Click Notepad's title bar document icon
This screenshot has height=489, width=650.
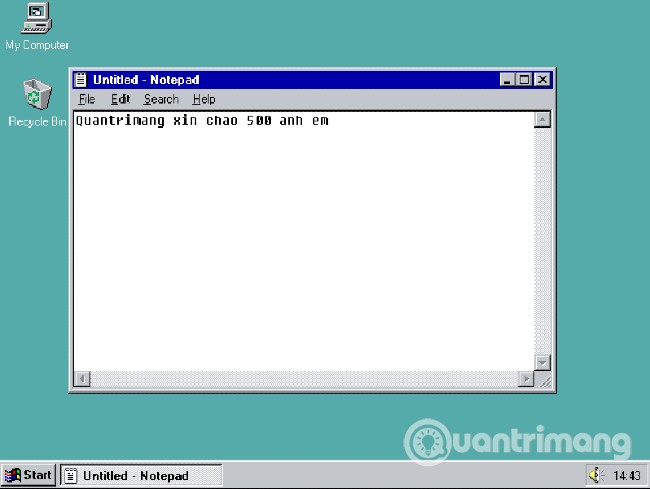tap(81, 80)
